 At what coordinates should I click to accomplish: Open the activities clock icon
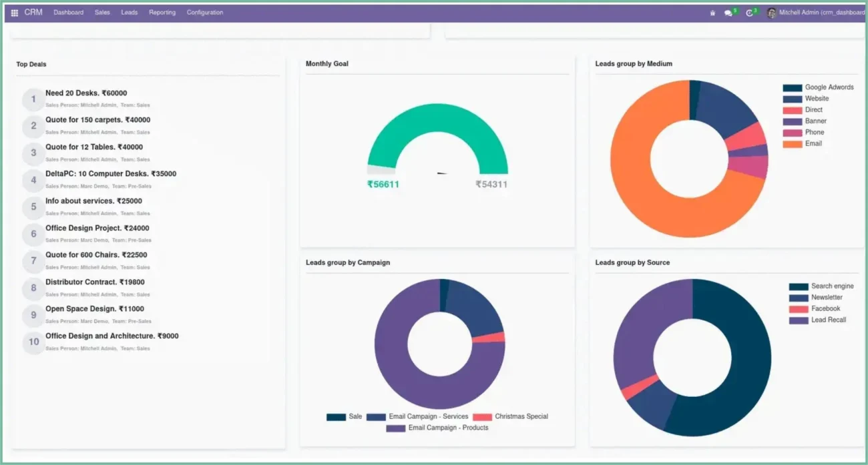point(749,11)
